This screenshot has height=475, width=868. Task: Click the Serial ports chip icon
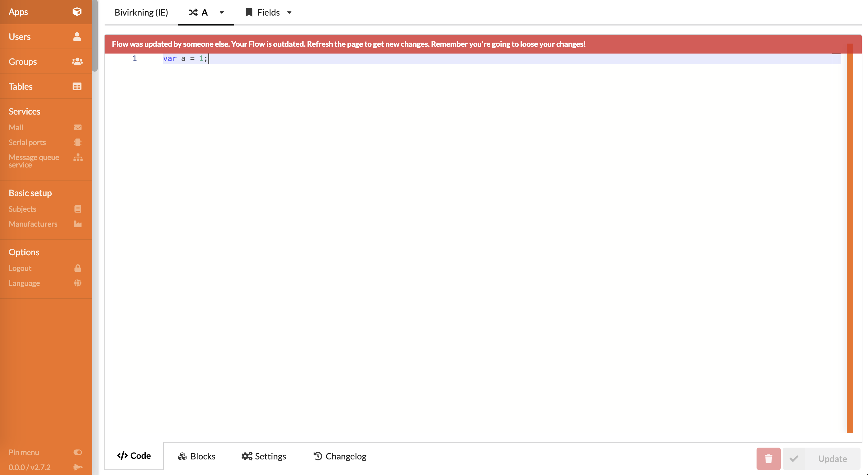[x=78, y=142]
